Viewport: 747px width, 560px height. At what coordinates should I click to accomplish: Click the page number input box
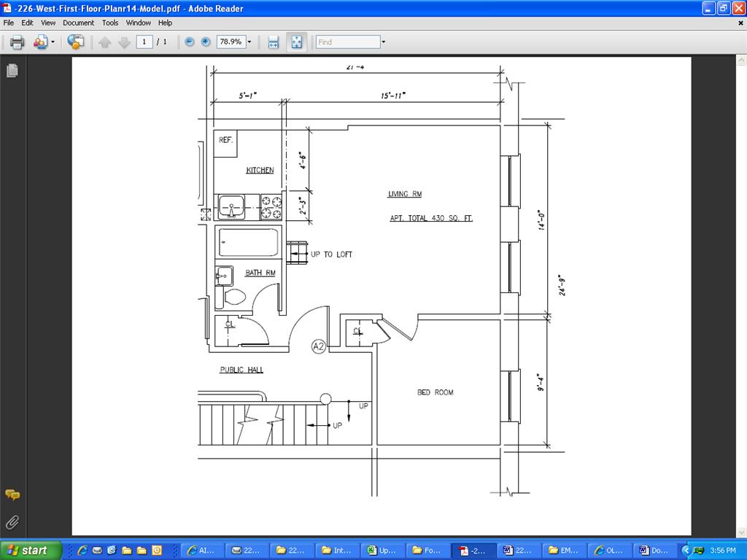(x=144, y=42)
